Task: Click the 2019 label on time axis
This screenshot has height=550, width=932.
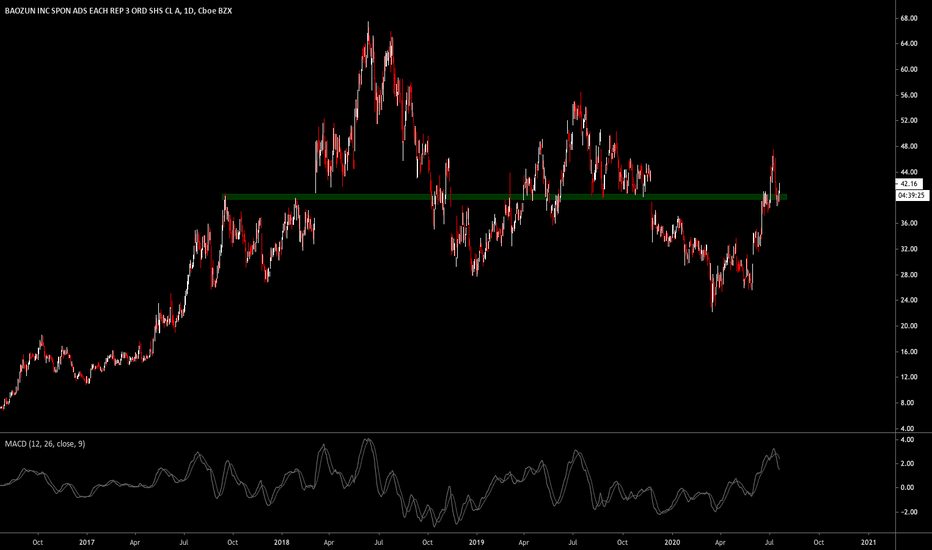Action: coord(477,542)
